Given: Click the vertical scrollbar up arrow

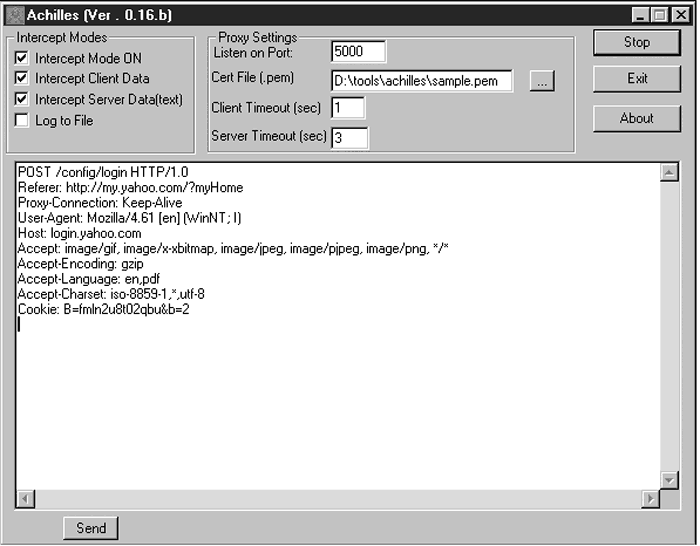Looking at the screenshot, I should coord(669,172).
